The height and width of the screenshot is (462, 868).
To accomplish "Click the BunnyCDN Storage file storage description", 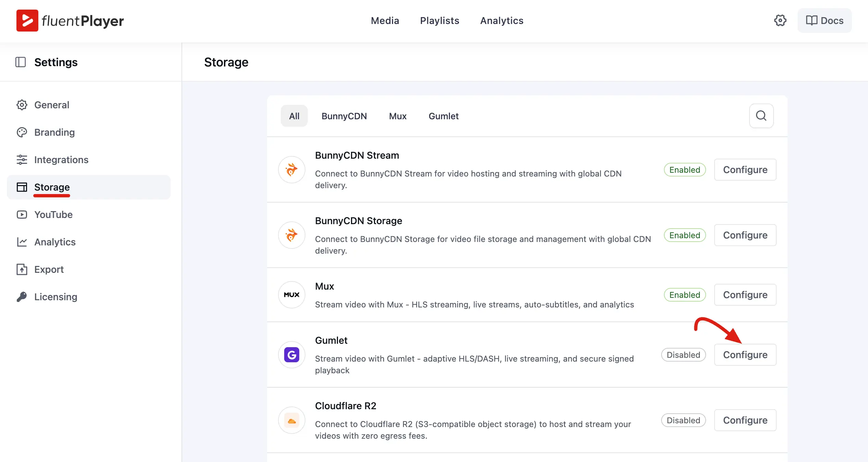I will (x=483, y=245).
